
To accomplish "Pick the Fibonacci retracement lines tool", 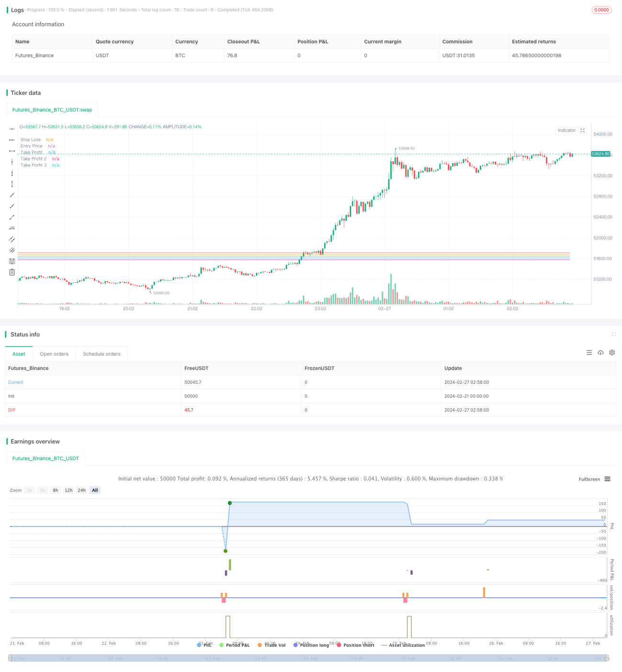I will 12,261.
